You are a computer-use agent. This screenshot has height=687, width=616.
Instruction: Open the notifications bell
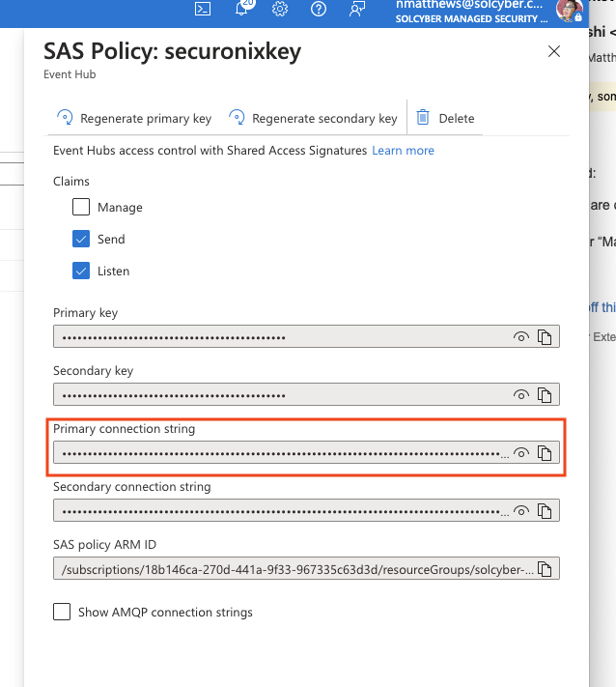click(x=241, y=9)
